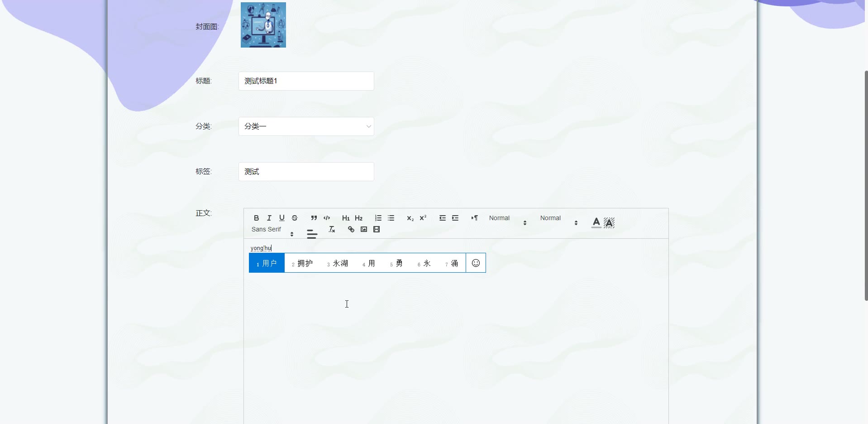
Task: Decrease the indent level
Action: coord(442,218)
